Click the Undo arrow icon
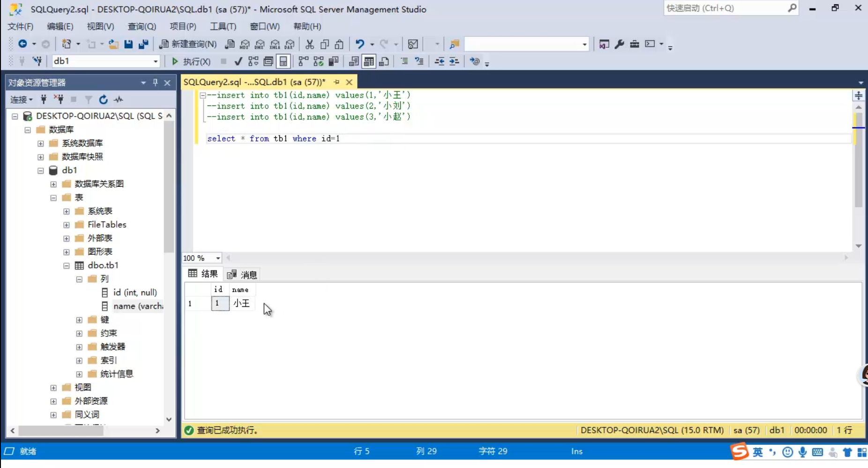This screenshot has height=468, width=868. coord(359,44)
